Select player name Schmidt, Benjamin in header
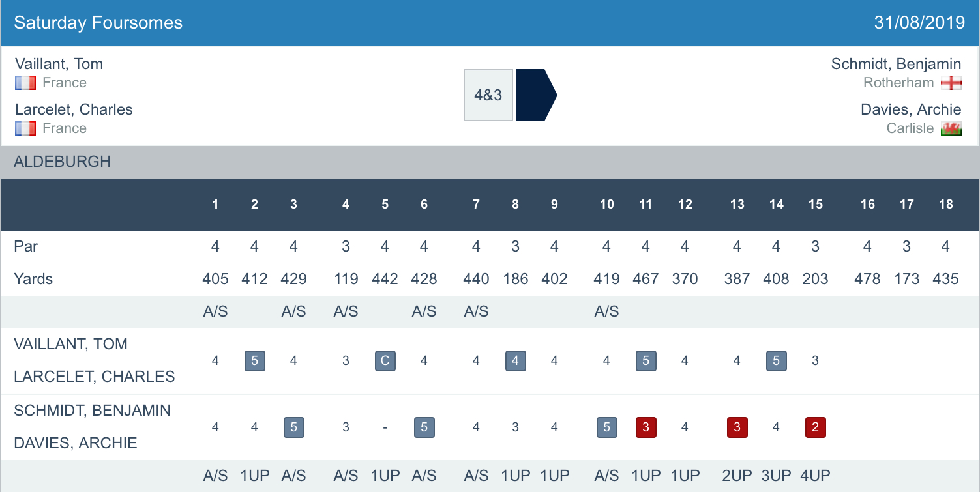 [x=896, y=64]
